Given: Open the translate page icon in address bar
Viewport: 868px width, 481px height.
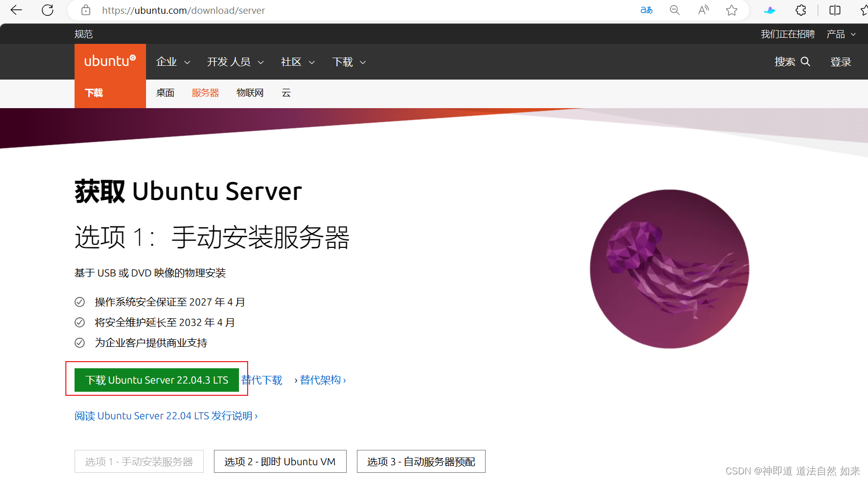Looking at the screenshot, I should coord(646,10).
